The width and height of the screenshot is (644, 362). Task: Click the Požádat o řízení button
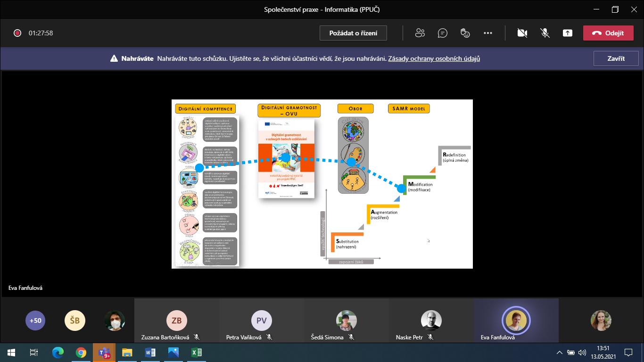(354, 33)
